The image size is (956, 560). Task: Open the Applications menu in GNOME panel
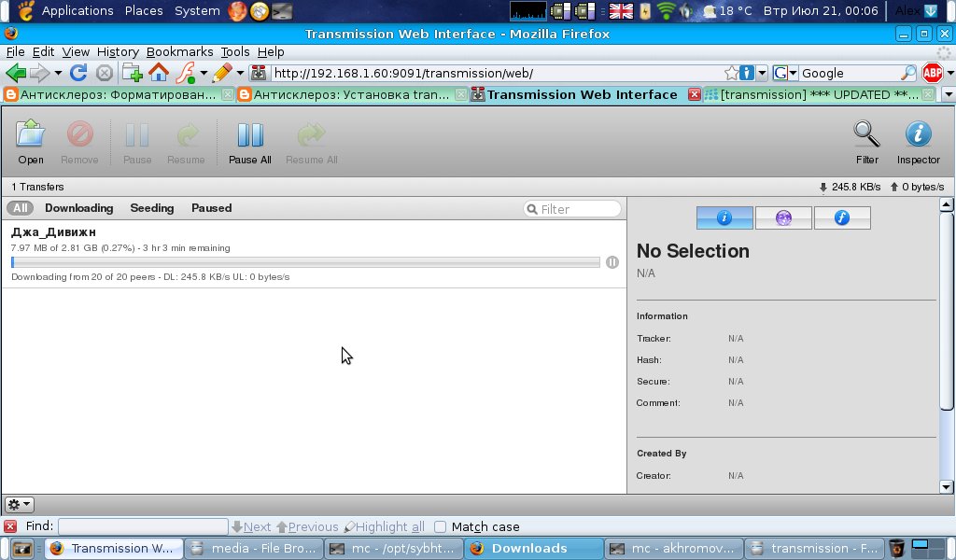click(77, 11)
